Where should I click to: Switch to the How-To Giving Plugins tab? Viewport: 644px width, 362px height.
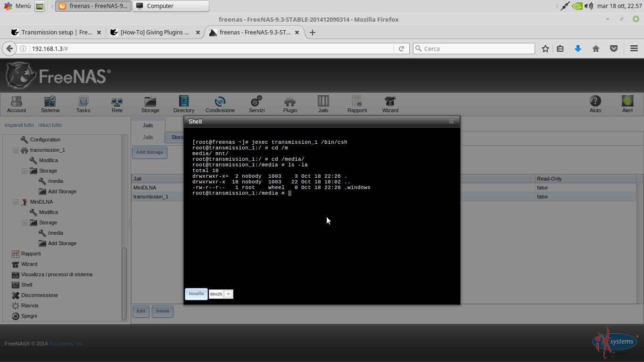pos(155,33)
